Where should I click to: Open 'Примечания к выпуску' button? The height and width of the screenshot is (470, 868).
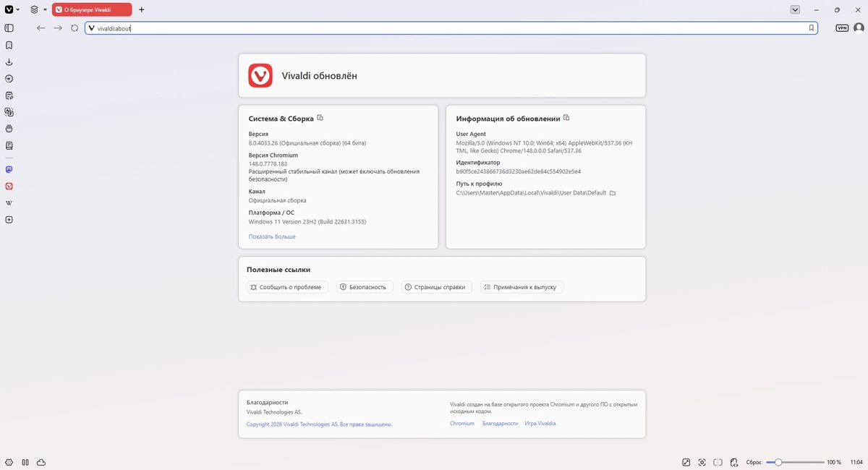point(522,287)
